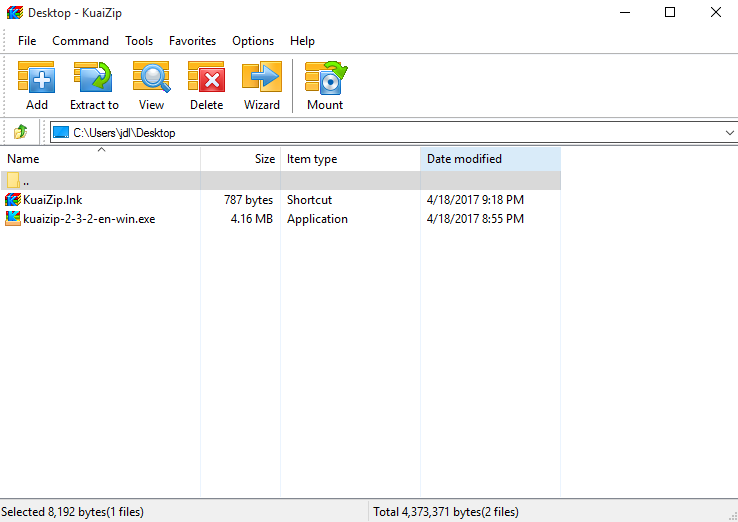Click 'Total 4,373,371 bytes(2 files)' status text
Screen dimensions: 738x522
(446, 512)
